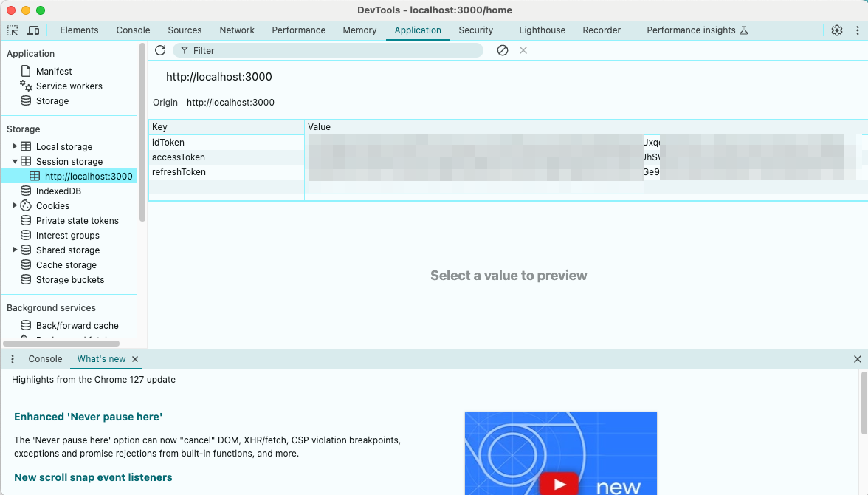Open the Recorder tab

(x=602, y=30)
